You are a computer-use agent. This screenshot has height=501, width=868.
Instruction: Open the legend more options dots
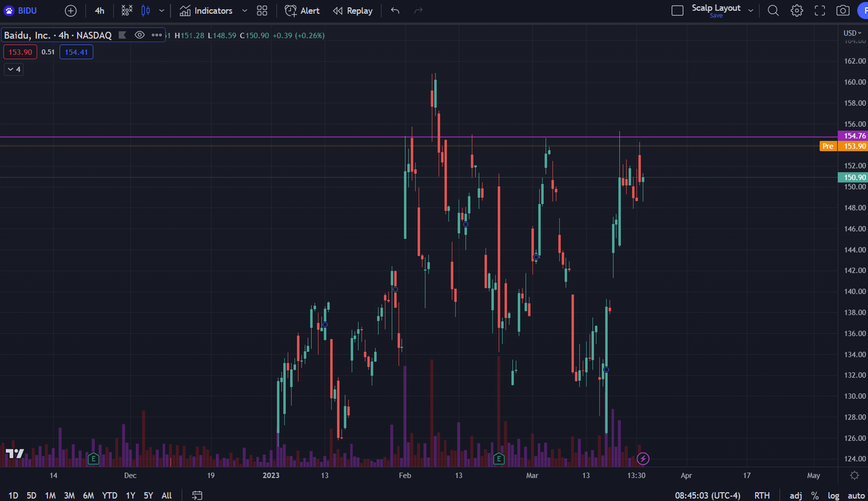[156, 35]
